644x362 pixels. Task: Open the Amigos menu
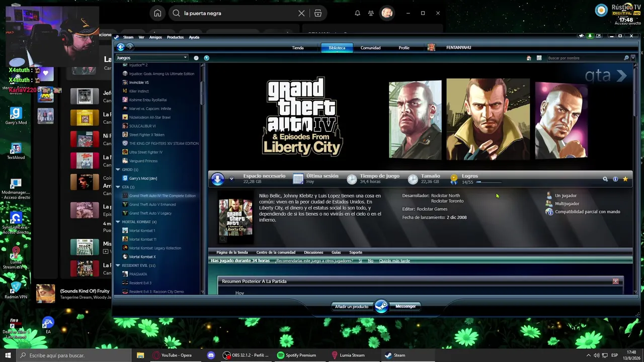click(x=155, y=37)
